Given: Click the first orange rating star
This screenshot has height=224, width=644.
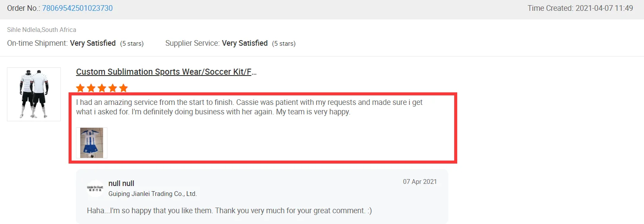Looking at the screenshot, I should click(80, 88).
